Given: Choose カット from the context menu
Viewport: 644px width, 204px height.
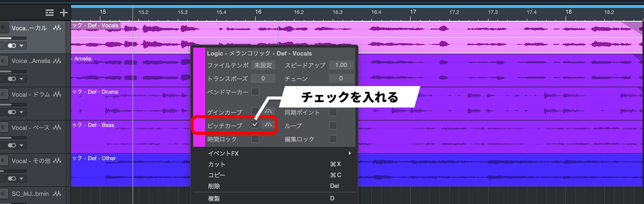Looking at the screenshot, I should (274, 164).
